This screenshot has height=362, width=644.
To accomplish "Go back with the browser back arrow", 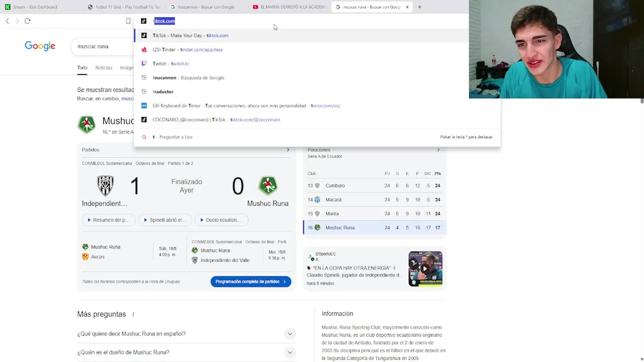I will (7, 21).
